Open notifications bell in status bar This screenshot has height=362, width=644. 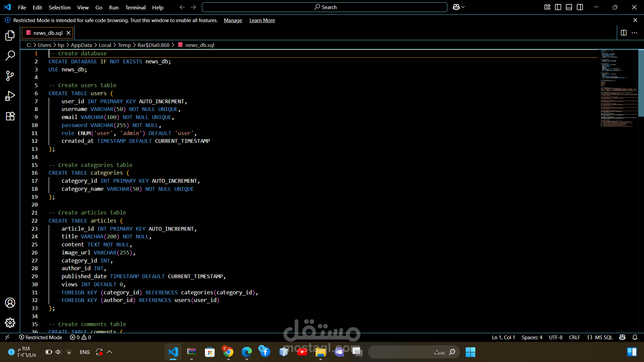click(x=635, y=337)
